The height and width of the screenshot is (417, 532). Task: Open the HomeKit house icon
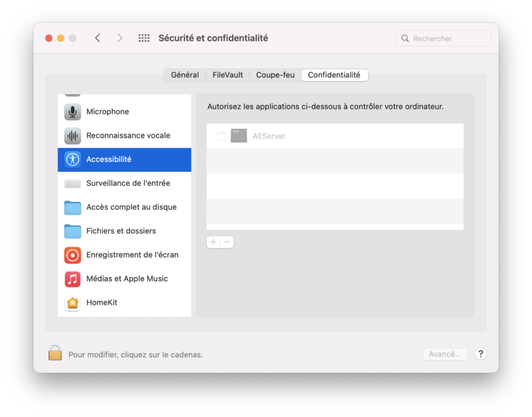click(73, 303)
